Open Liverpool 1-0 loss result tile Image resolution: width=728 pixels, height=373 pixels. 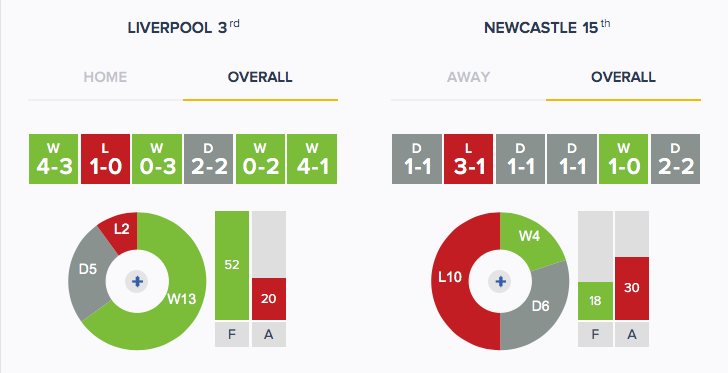(x=105, y=159)
